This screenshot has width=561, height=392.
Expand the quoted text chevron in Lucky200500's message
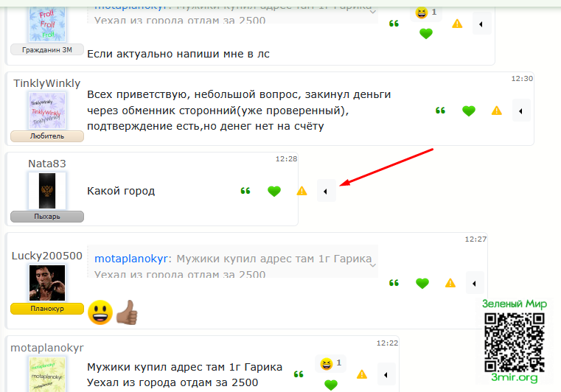point(373,265)
